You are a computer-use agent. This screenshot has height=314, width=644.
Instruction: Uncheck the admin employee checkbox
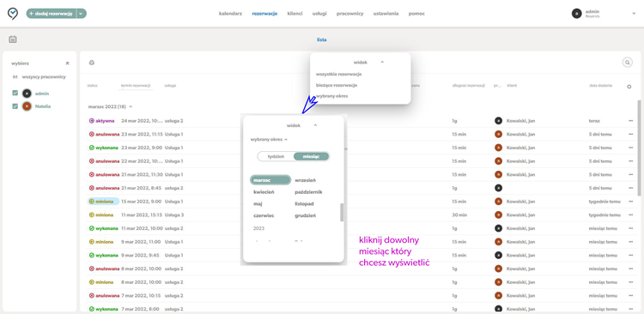15,94
